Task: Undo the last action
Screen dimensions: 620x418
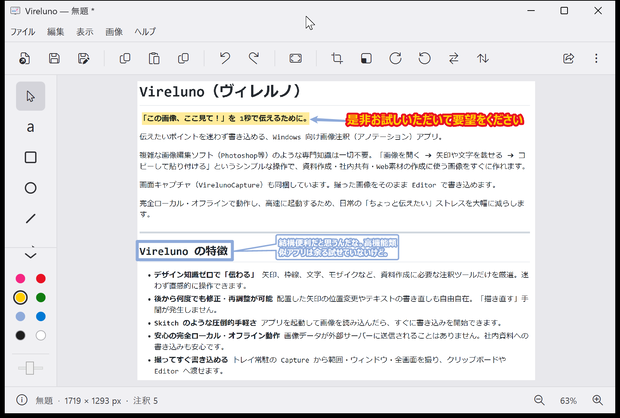Action: point(225,58)
